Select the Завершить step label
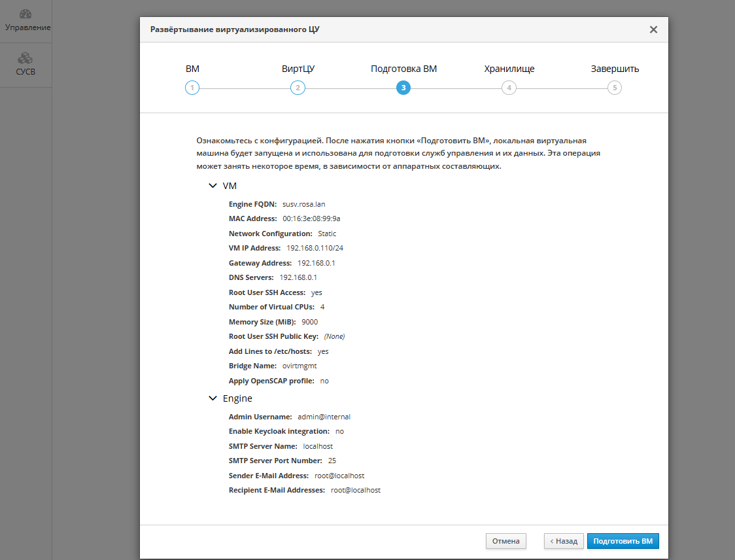735x560 pixels. point(615,69)
